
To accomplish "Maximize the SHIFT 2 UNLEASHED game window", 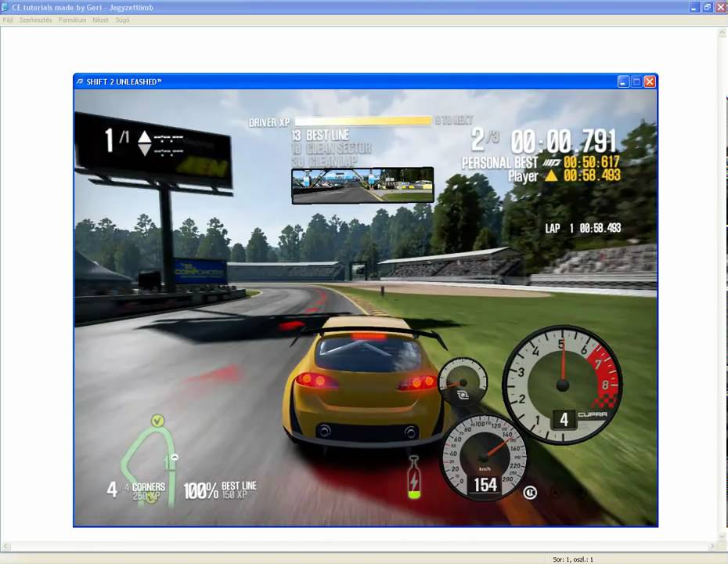I will (636, 81).
